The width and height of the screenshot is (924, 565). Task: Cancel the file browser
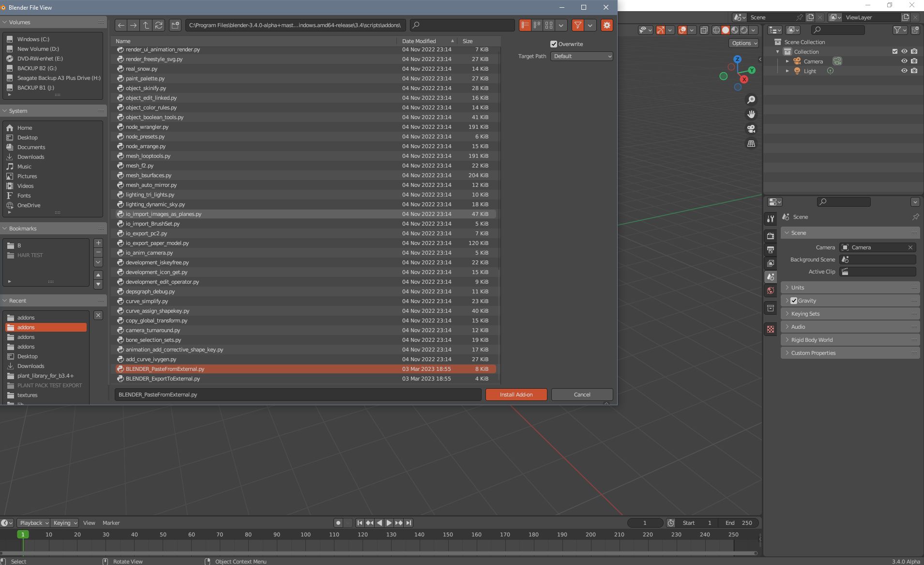[x=582, y=395]
